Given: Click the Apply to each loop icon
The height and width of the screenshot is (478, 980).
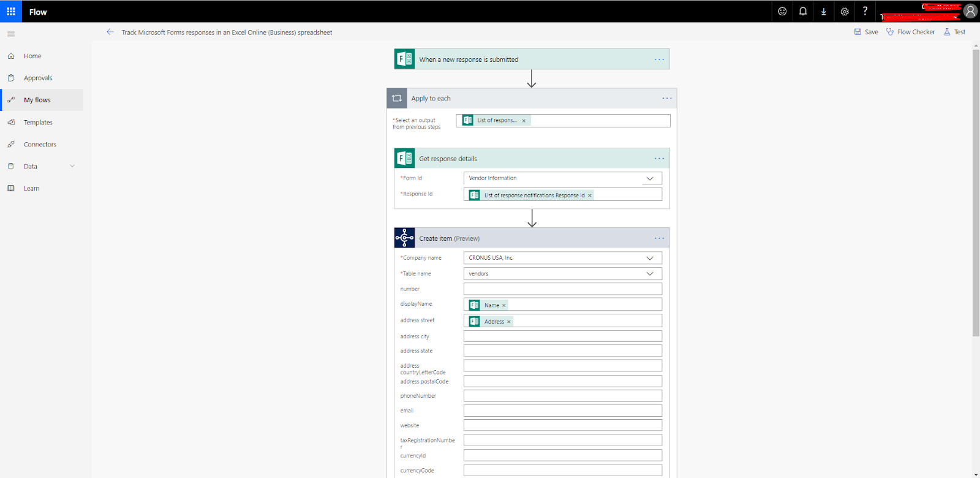Looking at the screenshot, I should tap(397, 98).
